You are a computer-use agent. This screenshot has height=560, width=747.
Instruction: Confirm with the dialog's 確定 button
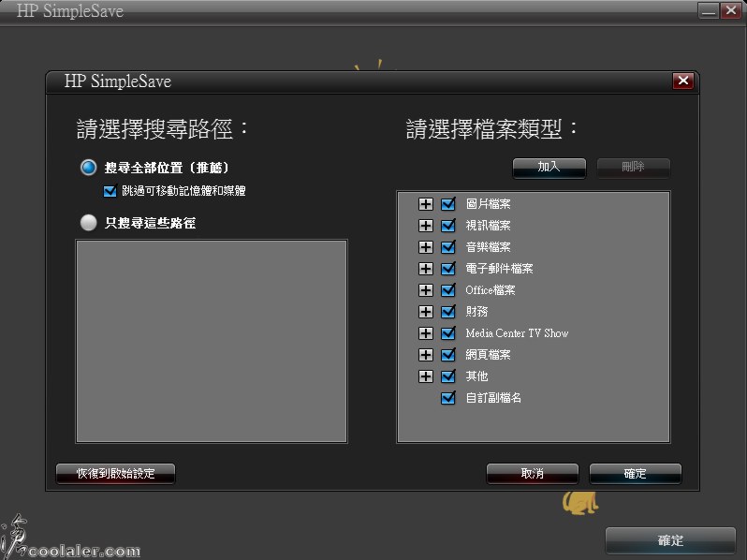[x=635, y=474]
